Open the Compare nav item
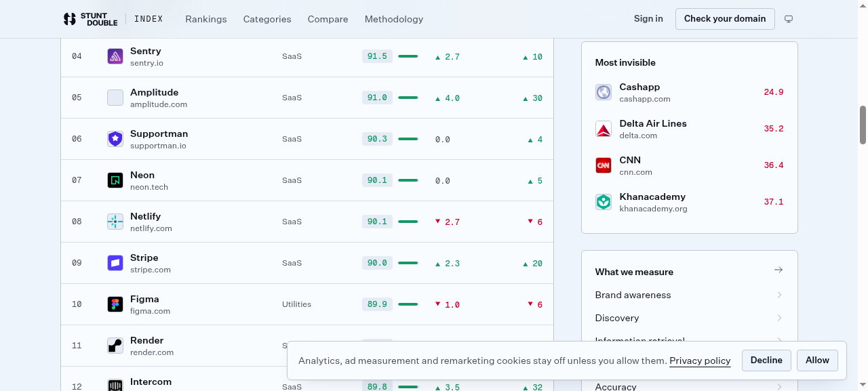868x391 pixels. coord(328,19)
